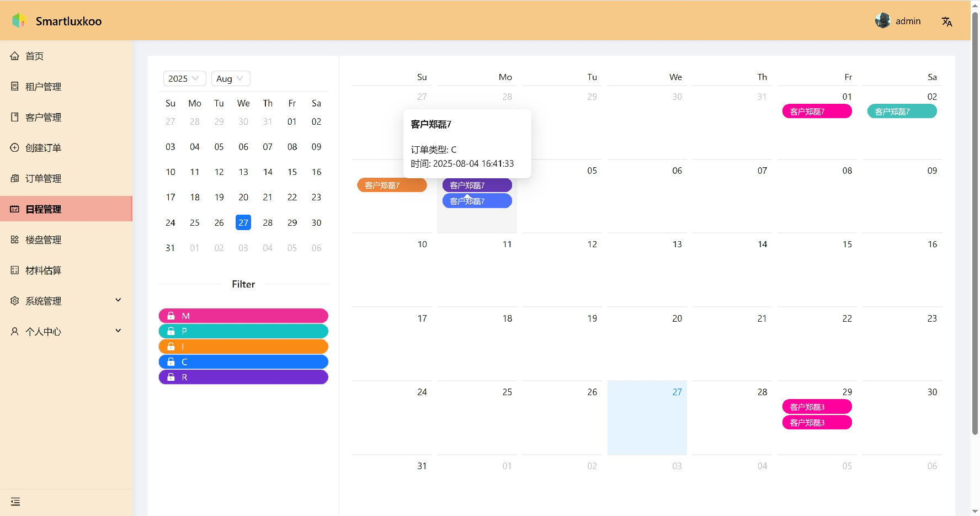Toggle the P filter lock

click(x=171, y=331)
